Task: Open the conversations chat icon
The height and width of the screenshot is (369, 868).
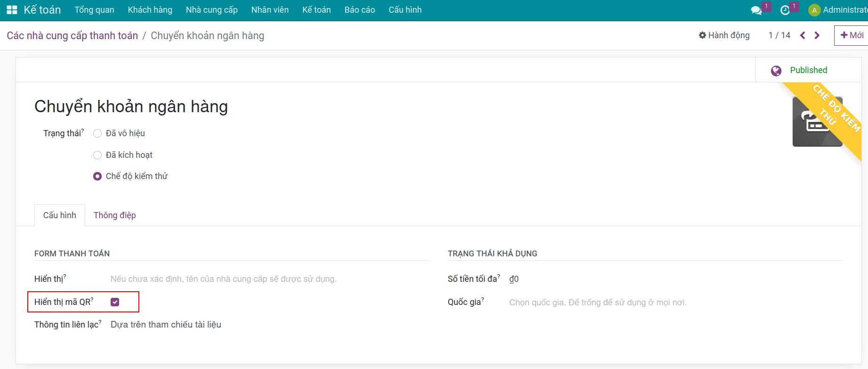Action: (756, 10)
